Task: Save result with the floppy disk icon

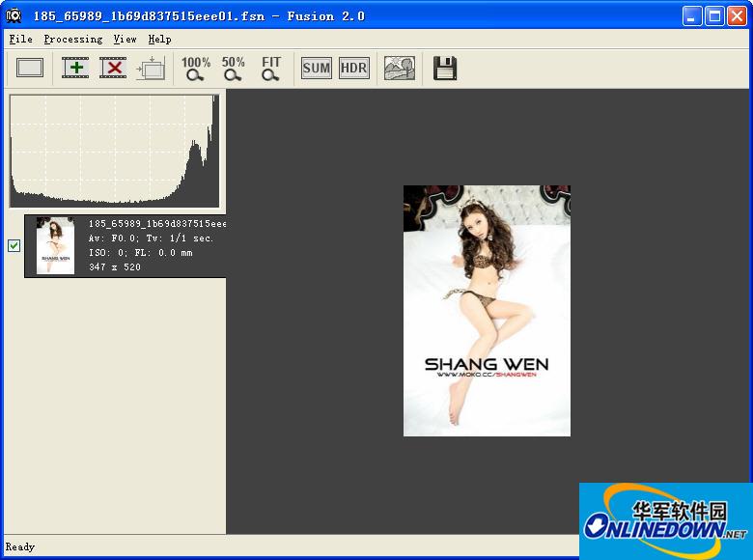Action: [445, 68]
